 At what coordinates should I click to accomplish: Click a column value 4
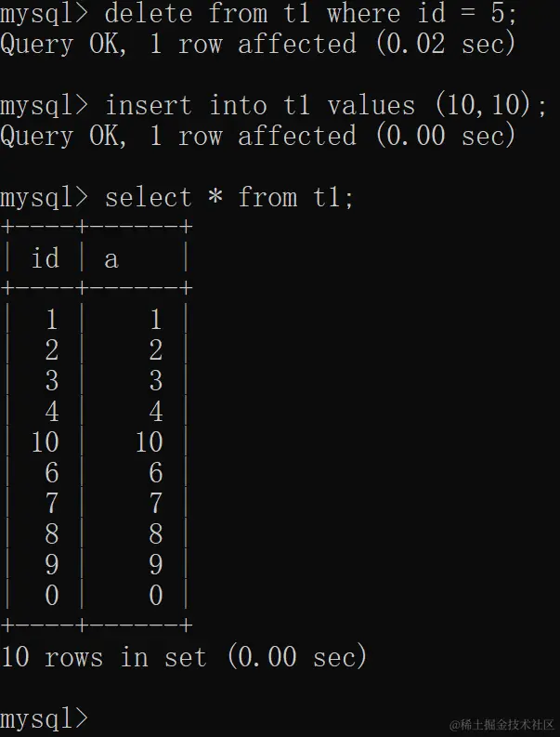(156, 412)
